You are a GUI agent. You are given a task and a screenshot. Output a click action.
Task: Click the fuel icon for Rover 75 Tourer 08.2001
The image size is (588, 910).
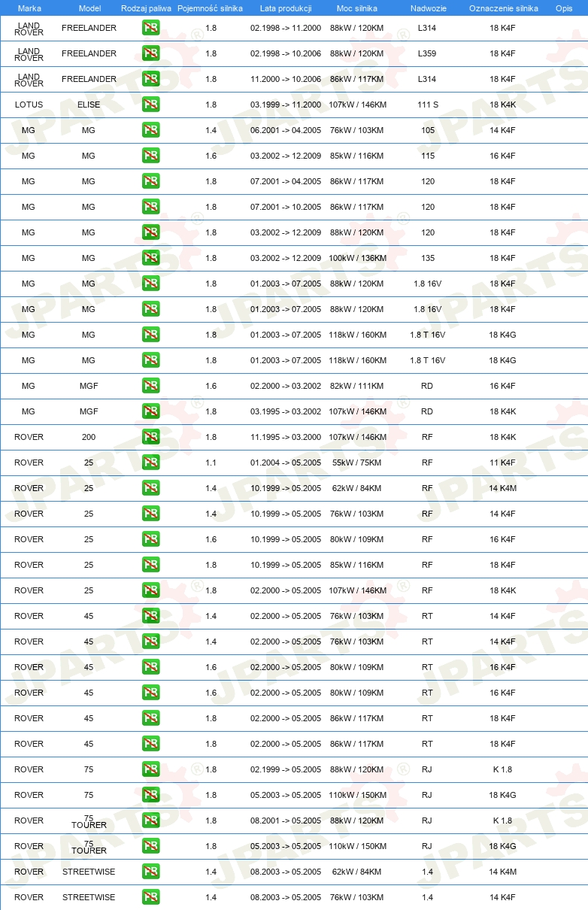[x=150, y=821]
